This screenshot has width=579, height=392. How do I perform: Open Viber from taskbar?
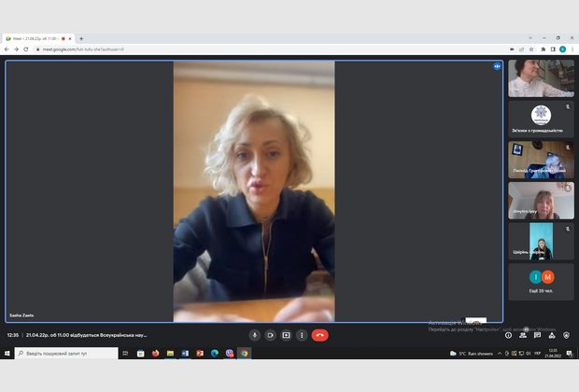point(230,353)
